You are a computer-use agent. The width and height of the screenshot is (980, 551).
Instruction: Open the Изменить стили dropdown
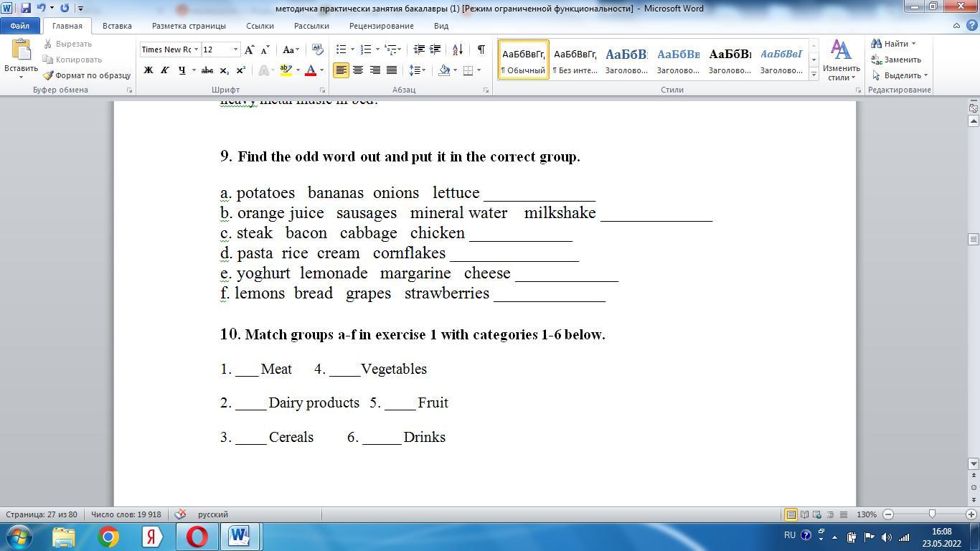point(841,60)
